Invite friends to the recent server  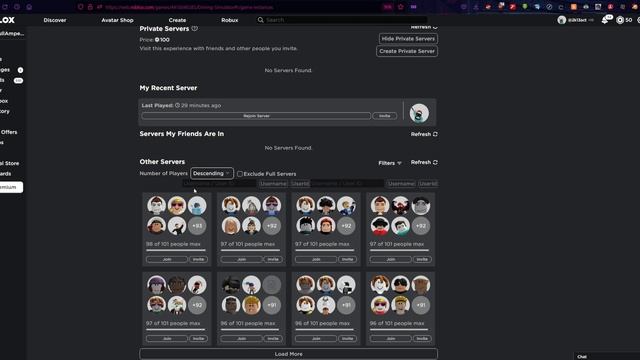click(384, 116)
